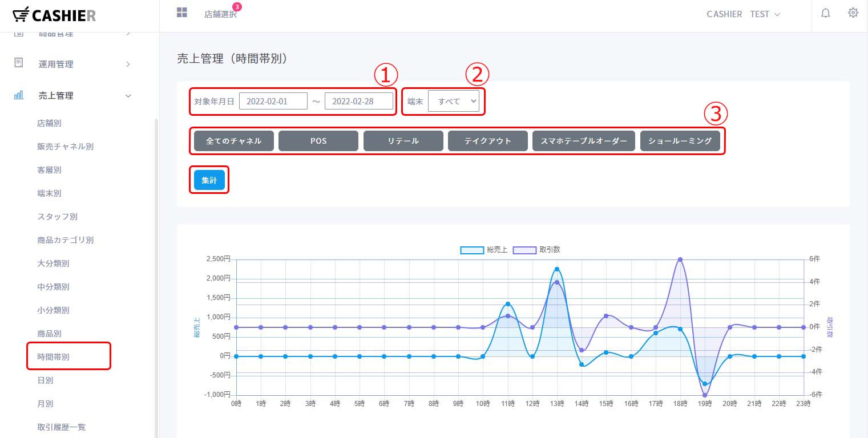Click the CASHIER cart logo
This screenshot has height=438, width=868.
[x=54, y=15]
